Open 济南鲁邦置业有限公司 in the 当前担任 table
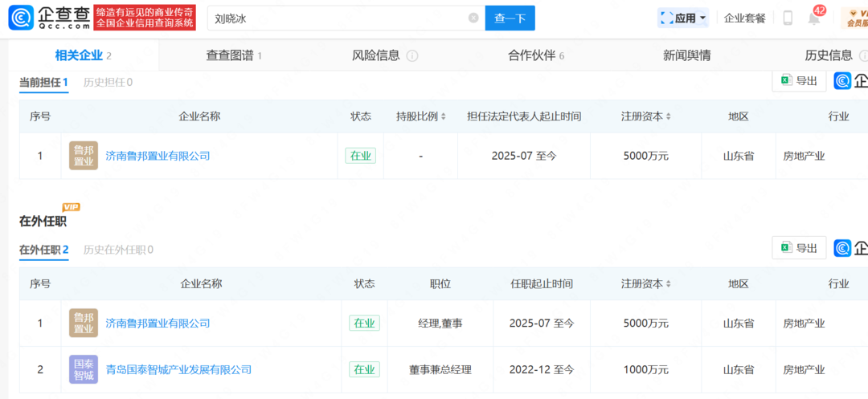This screenshot has height=399, width=868. 158,156
